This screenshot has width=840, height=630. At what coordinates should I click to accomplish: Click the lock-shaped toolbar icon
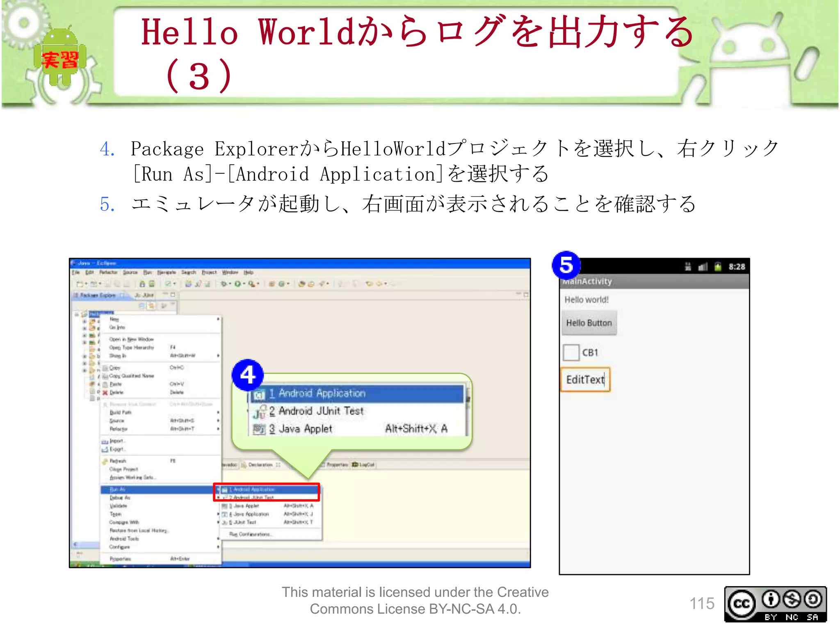(x=142, y=284)
